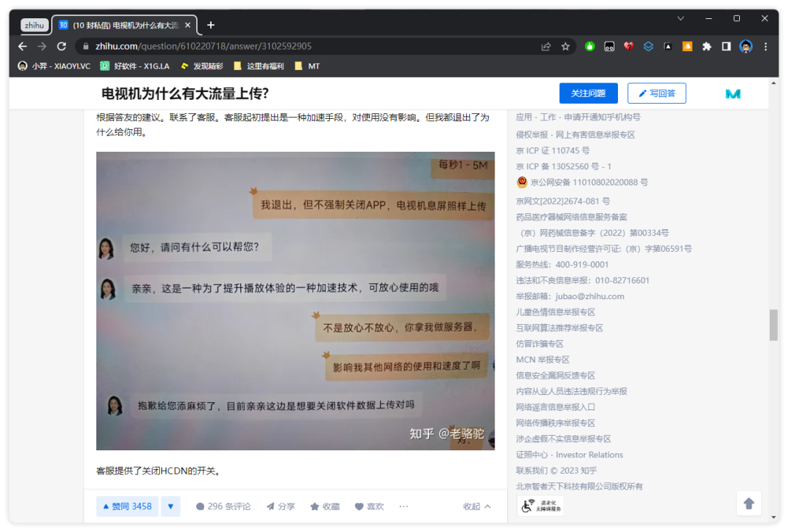Screen dimensions: 788x532
Task: Open the tab search dropdown arrow
Action: tap(681, 18)
